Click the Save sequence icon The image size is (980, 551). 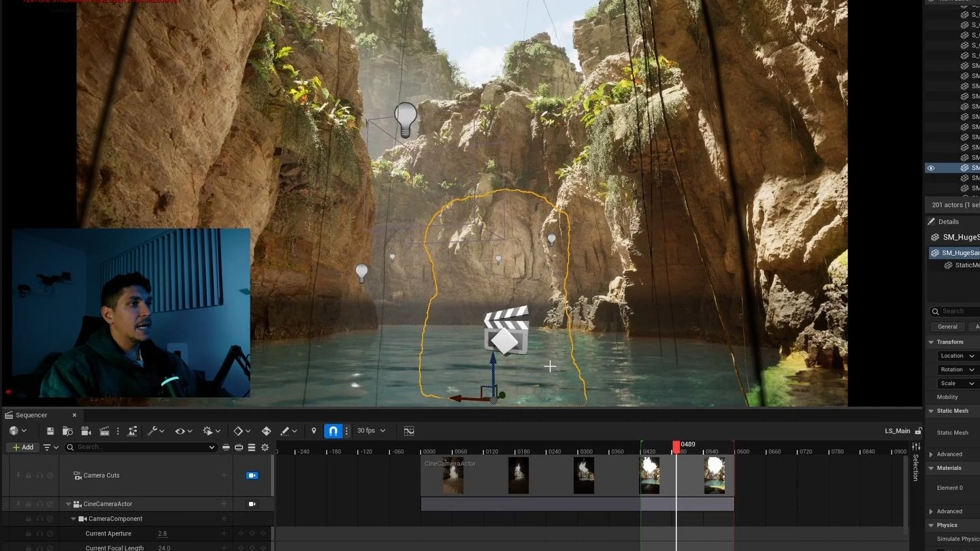pyautogui.click(x=50, y=431)
